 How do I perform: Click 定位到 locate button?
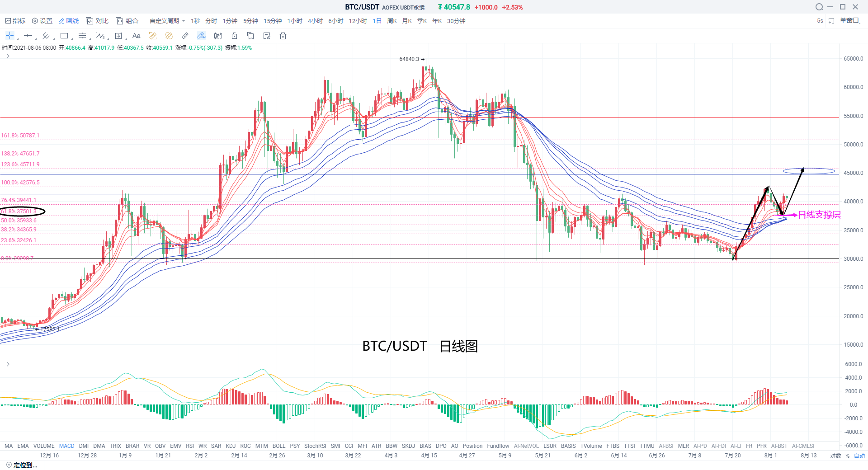pos(25,465)
